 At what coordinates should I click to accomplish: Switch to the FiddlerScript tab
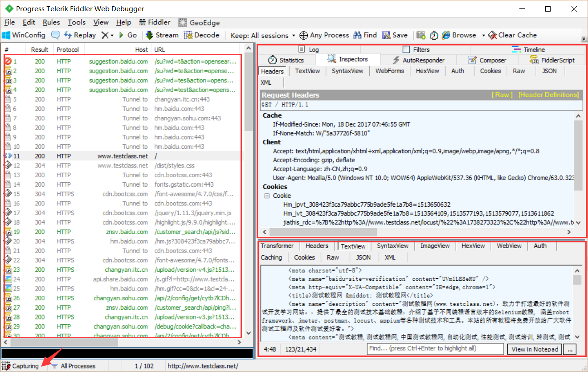pyautogui.click(x=552, y=60)
